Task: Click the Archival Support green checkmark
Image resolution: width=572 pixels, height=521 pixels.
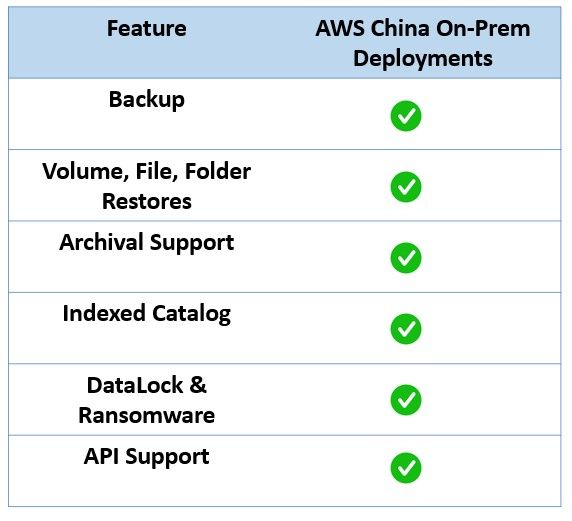Action: click(406, 258)
